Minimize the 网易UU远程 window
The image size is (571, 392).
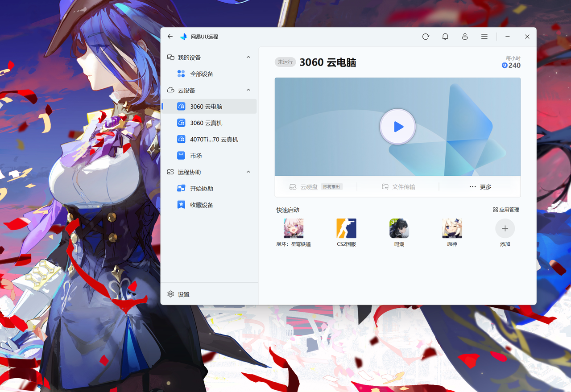point(508,37)
